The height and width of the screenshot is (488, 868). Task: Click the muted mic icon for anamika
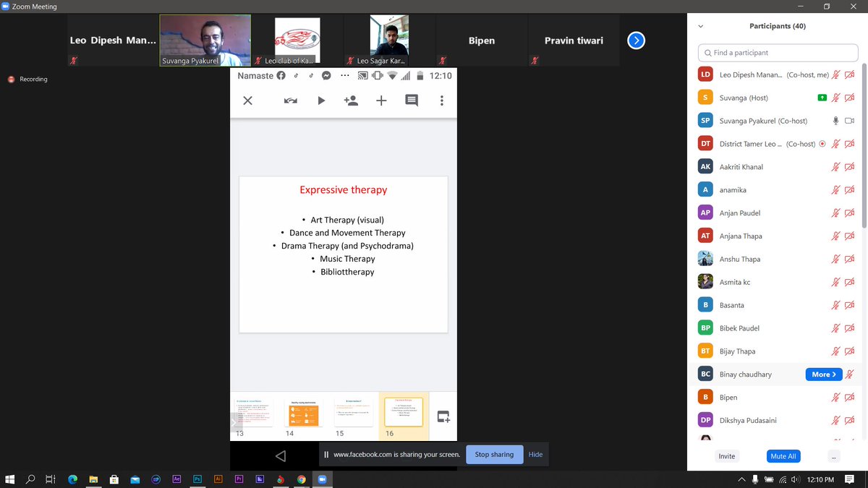836,190
